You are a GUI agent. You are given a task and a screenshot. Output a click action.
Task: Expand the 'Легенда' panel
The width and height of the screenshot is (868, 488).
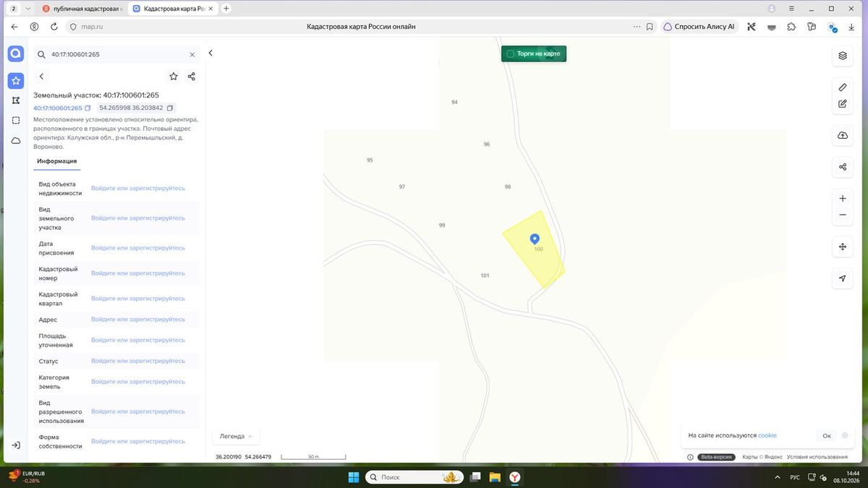tap(236, 437)
